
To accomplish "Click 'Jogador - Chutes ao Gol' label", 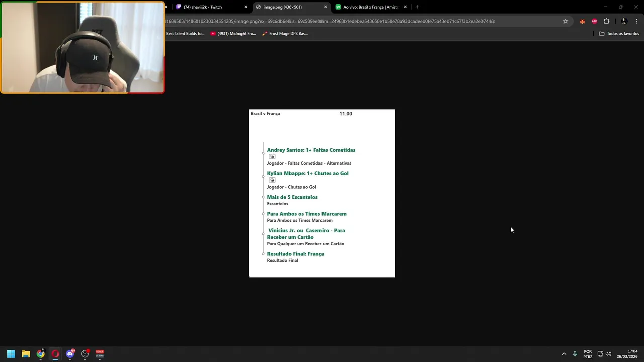I will (291, 187).
